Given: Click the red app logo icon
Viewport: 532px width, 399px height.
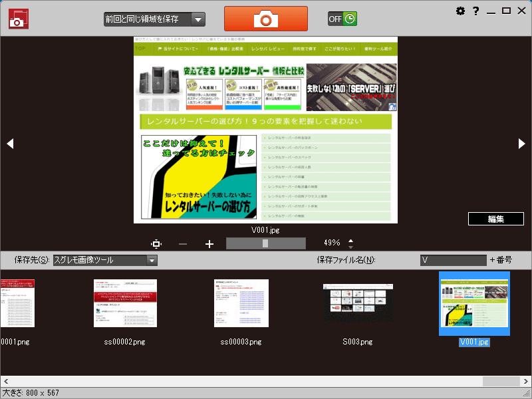Looking at the screenshot, I should point(19,19).
